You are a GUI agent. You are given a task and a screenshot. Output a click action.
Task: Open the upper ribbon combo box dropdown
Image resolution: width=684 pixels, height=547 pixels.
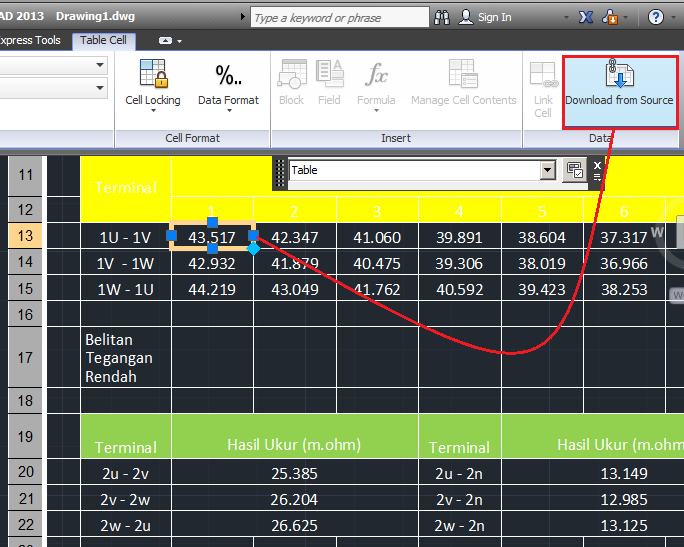(x=100, y=65)
